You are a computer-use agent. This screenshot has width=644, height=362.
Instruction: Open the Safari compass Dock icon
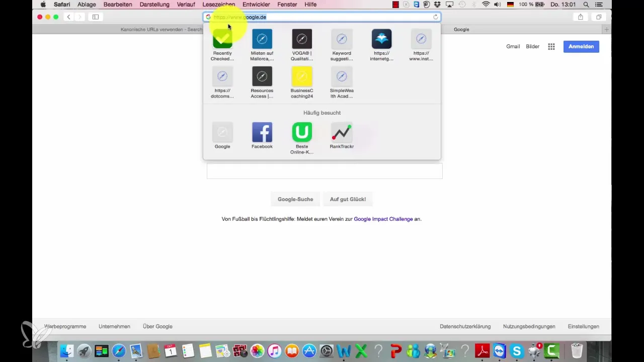tap(119, 350)
